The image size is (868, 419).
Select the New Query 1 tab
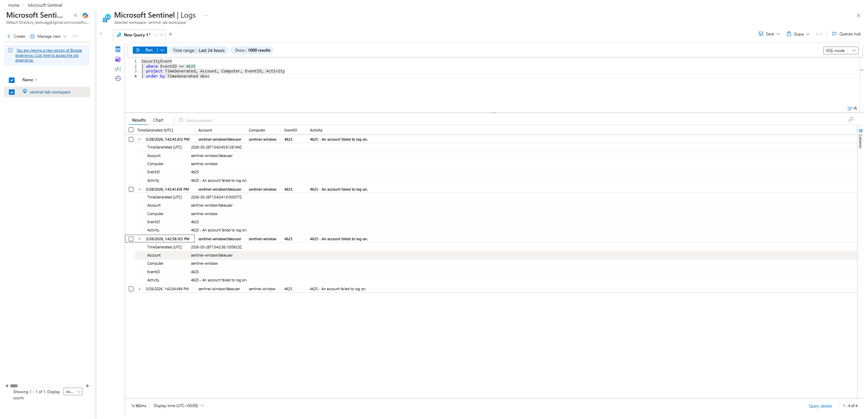tap(137, 35)
